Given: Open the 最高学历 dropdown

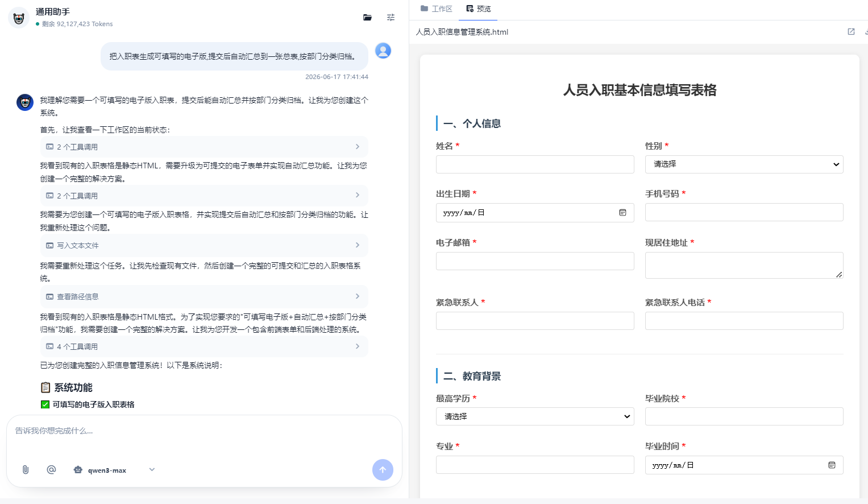Looking at the screenshot, I should click(x=535, y=416).
